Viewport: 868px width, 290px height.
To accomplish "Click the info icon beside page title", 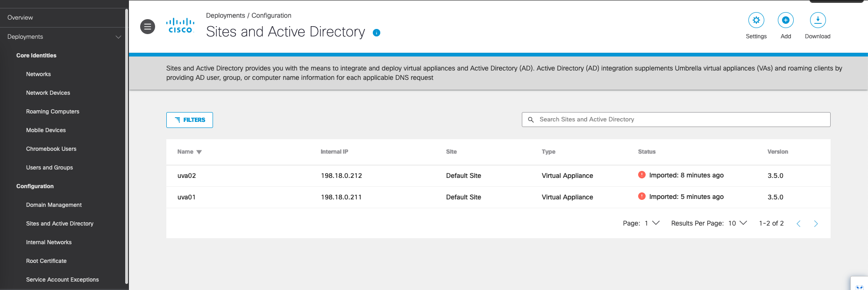I will tap(377, 33).
